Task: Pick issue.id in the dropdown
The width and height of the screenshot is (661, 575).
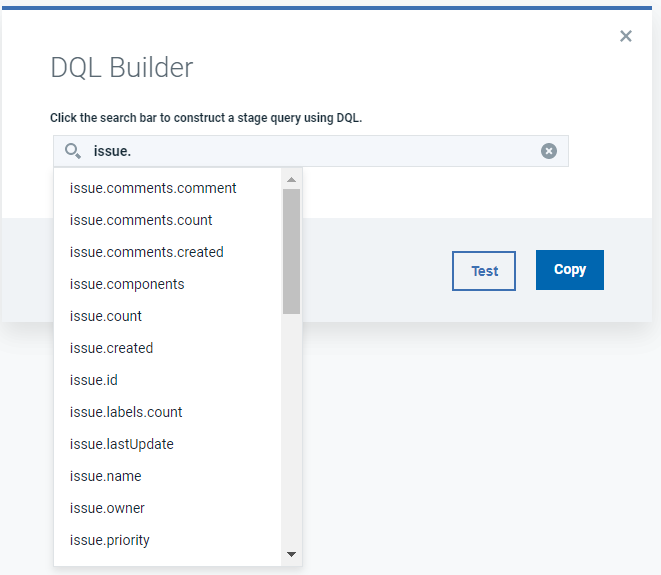Action: [94, 380]
